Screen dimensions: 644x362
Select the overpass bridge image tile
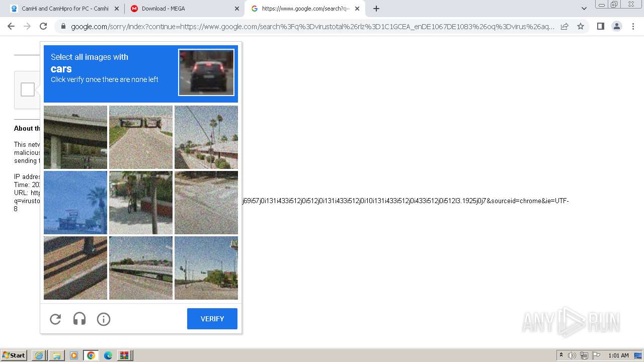click(75, 137)
